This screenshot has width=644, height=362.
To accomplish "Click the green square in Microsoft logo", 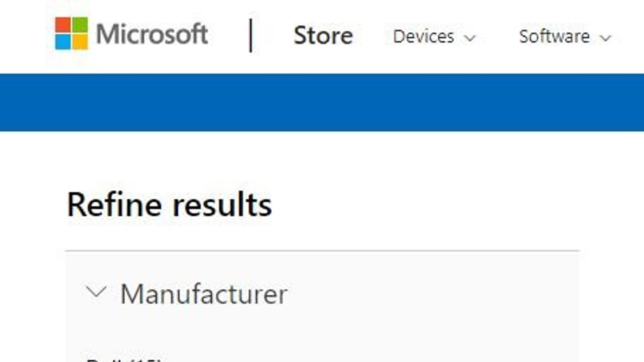I will point(80,25).
